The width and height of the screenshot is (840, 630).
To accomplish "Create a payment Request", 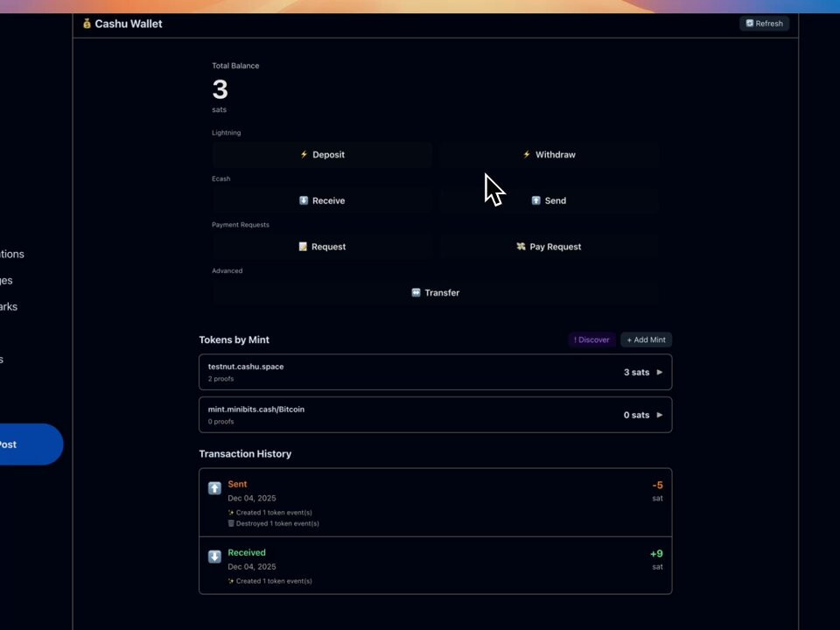I will click(x=322, y=247).
